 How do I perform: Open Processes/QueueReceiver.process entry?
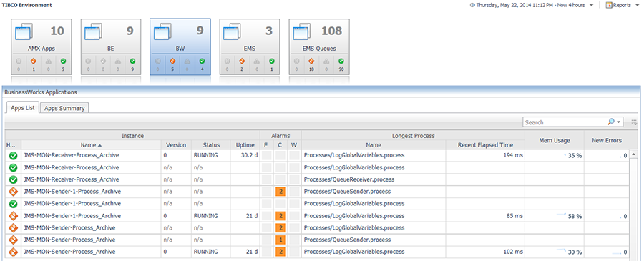point(349,179)
